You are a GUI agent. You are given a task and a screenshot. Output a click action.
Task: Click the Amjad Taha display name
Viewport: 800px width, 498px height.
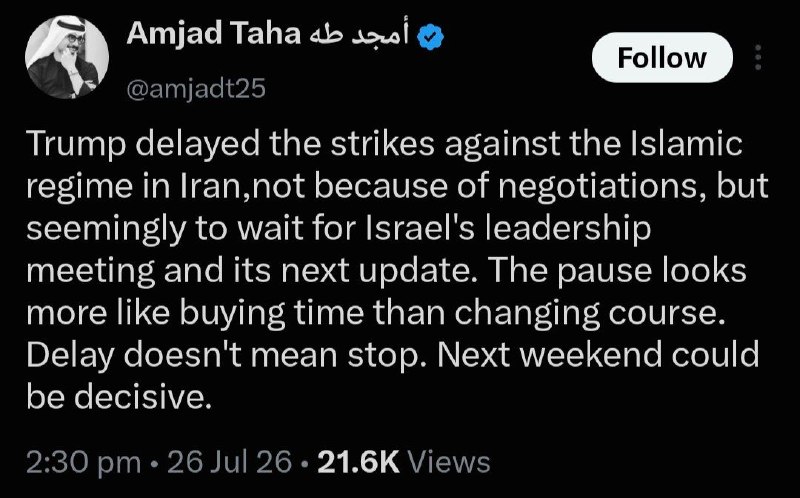tap(214, 35)
